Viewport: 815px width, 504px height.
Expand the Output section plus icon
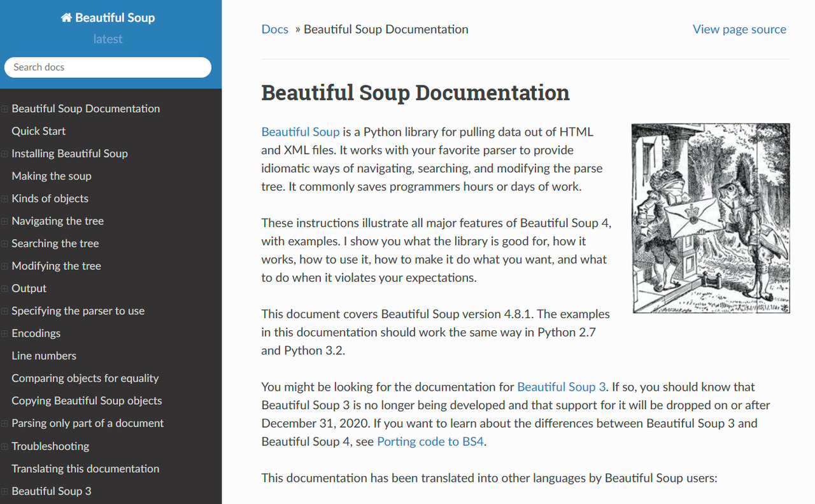click(4, 289)
